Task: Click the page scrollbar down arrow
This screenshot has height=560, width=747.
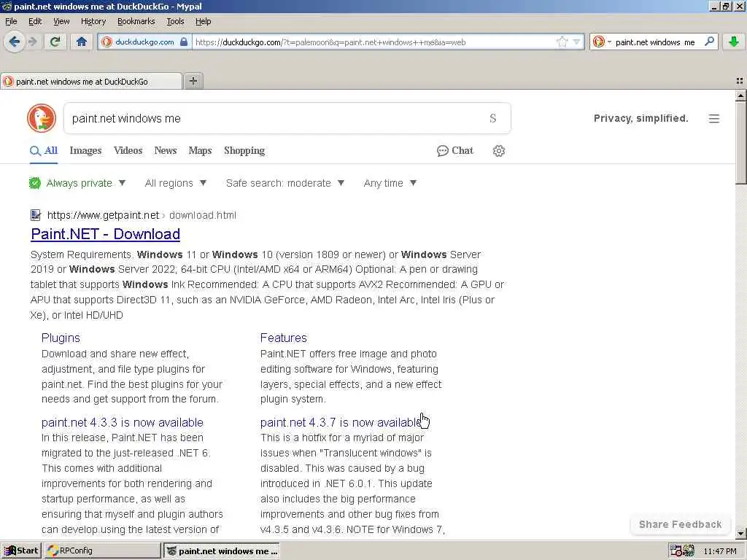Action: [x=741, y=534]
